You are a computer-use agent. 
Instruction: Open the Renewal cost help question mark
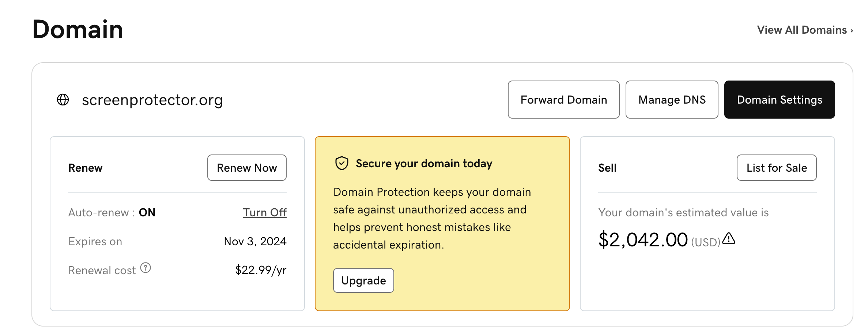(x=146, y=268)
